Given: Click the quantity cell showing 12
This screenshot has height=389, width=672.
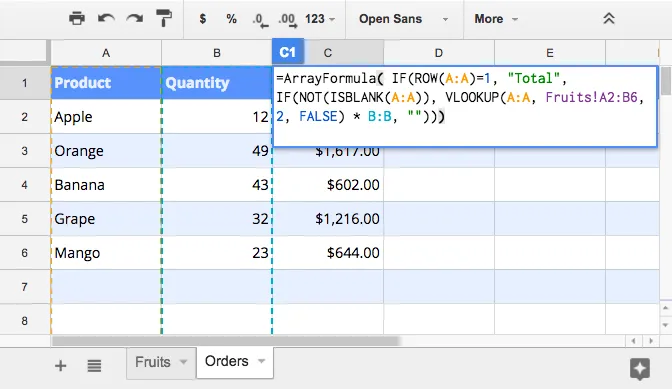Looking at the screenshot, I should (x=217, y=117).
